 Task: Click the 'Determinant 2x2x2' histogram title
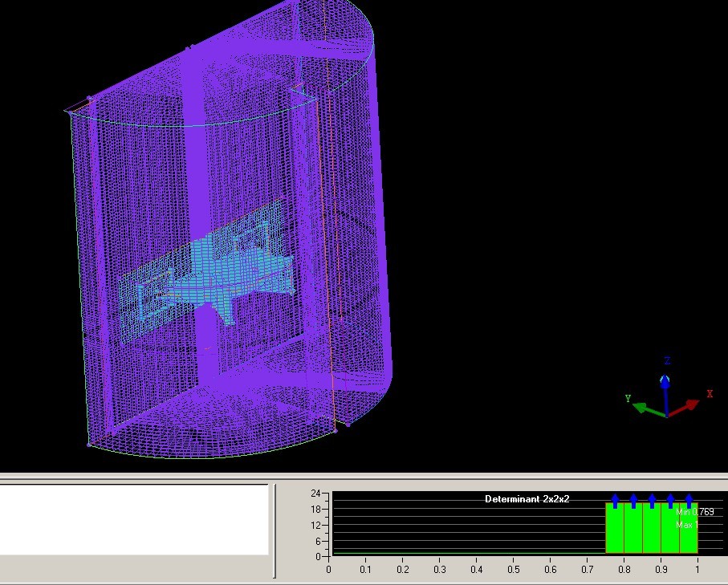527,499
